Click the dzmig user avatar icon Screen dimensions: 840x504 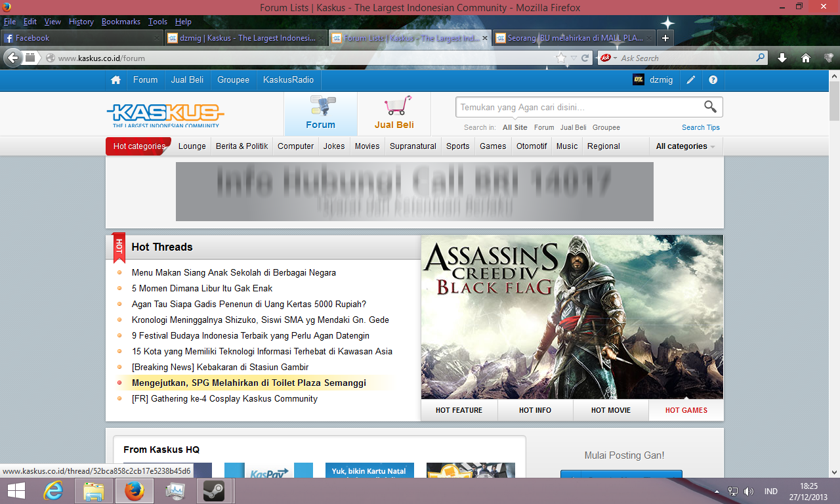coord(639,80)
